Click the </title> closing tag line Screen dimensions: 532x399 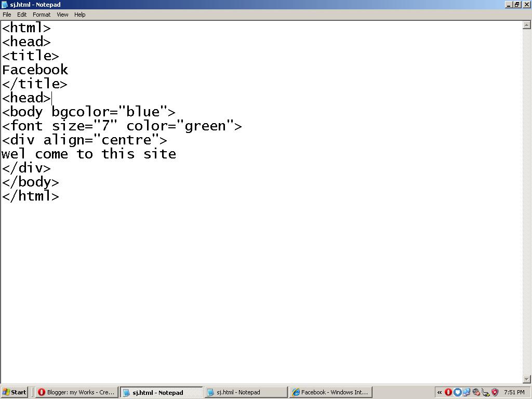tap(35, 84)
